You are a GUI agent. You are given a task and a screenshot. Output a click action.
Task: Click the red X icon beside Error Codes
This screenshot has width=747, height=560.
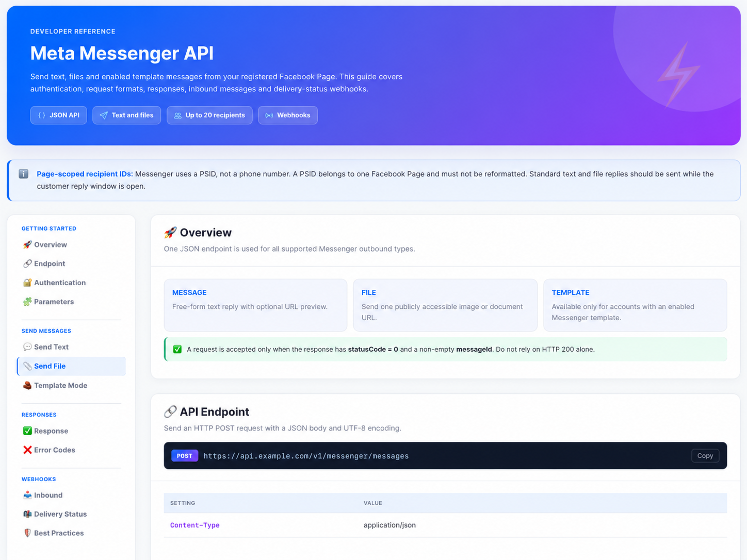27,450
